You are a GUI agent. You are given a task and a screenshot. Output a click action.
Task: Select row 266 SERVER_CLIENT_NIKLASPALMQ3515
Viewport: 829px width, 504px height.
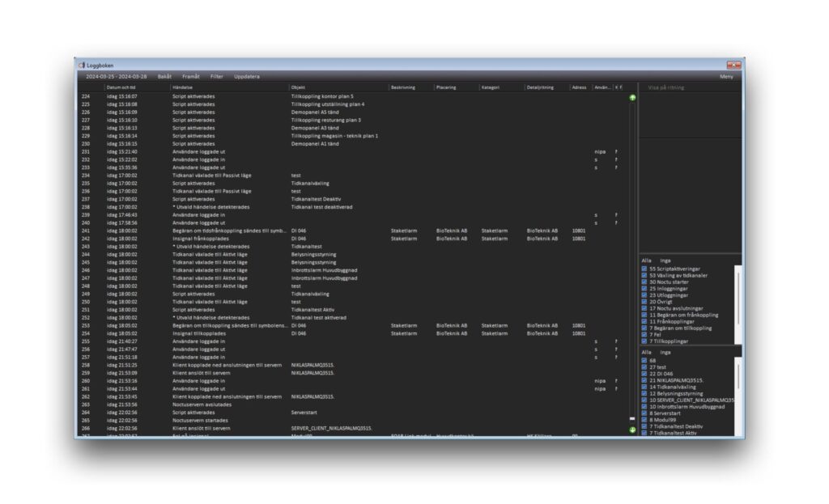tap(355, 429)
